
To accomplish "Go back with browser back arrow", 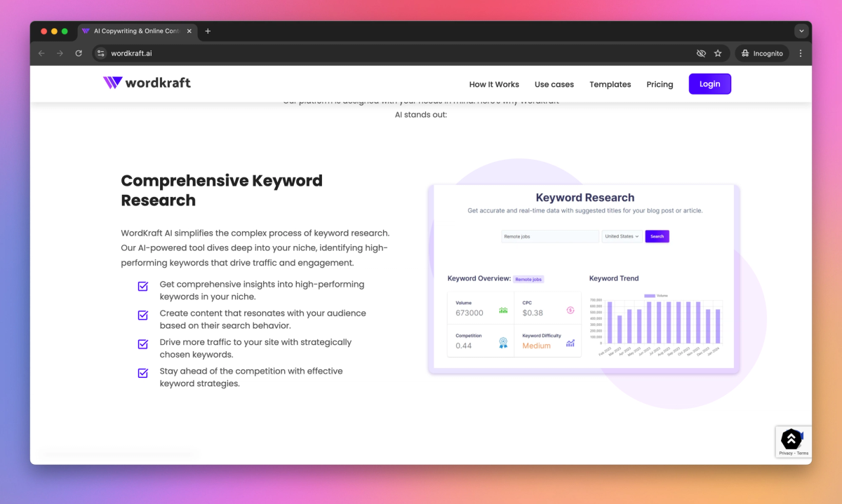I will tap(41, 53).
